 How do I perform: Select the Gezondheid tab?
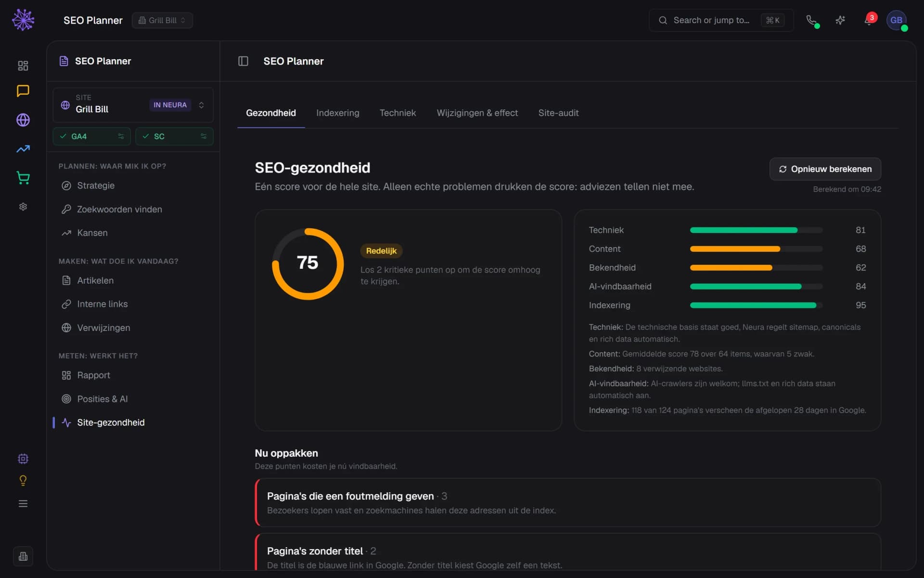coord(271,113)
